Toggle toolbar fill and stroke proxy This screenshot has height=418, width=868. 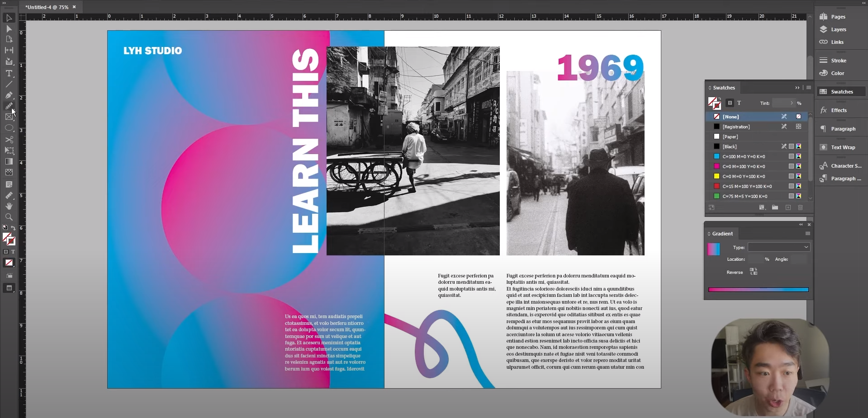pos(9,239)
